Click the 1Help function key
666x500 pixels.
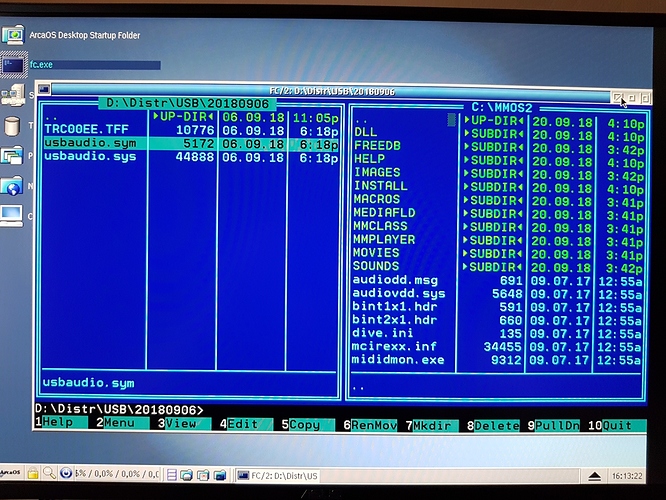pos(61,422)
